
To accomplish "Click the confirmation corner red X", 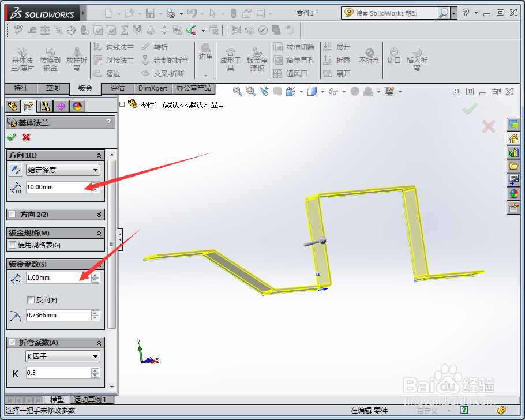I will pos(489,126).
